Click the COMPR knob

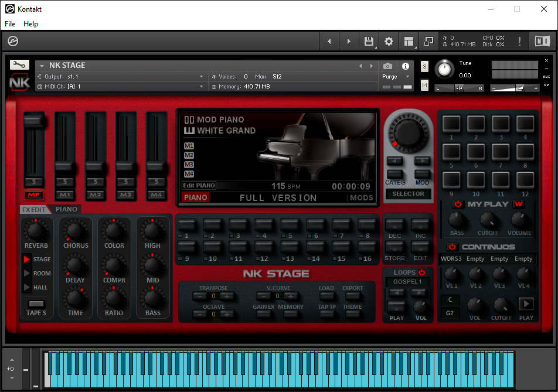tap(114, 265)
